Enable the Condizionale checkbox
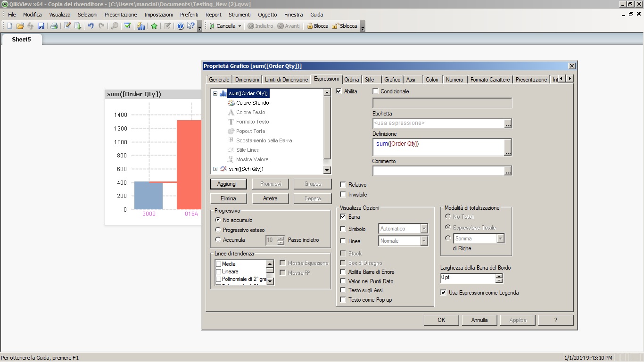644x362 pixels. click(375, 91)
